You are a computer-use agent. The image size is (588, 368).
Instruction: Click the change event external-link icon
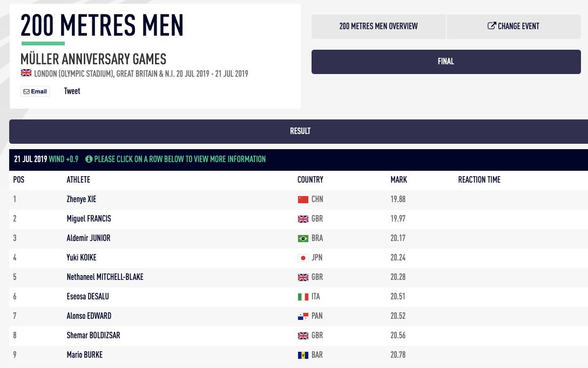(491, 25)
